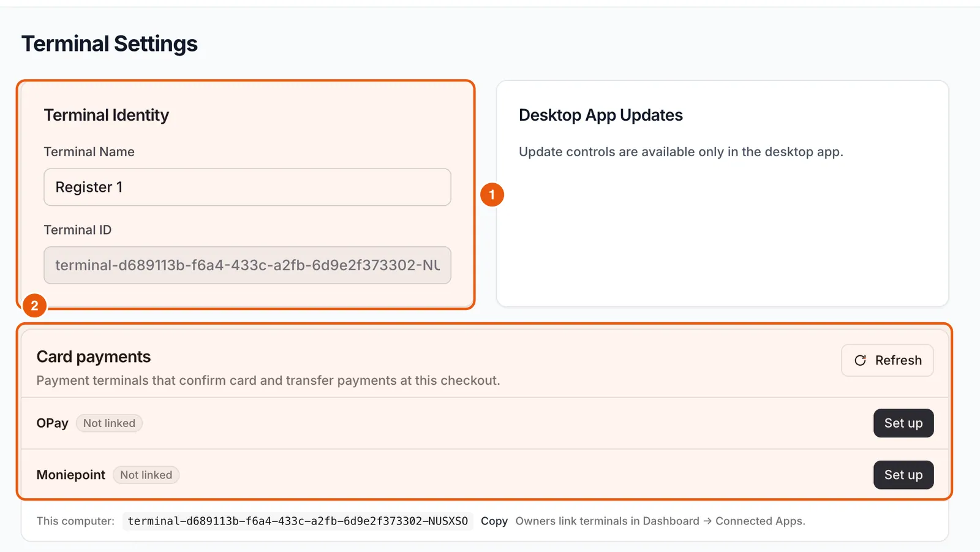Set up the Moniepoint payment terminal
The width and height of the screenshot is (980, 552).
(903, 475)
